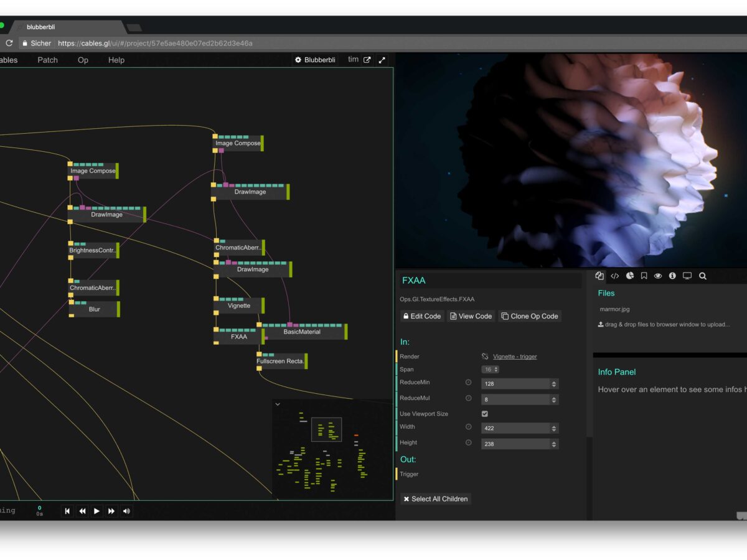Collapse the minimap with its chevron
This screenshot has width=747, height=560.
pyautogui.click(x=278, y=404)
